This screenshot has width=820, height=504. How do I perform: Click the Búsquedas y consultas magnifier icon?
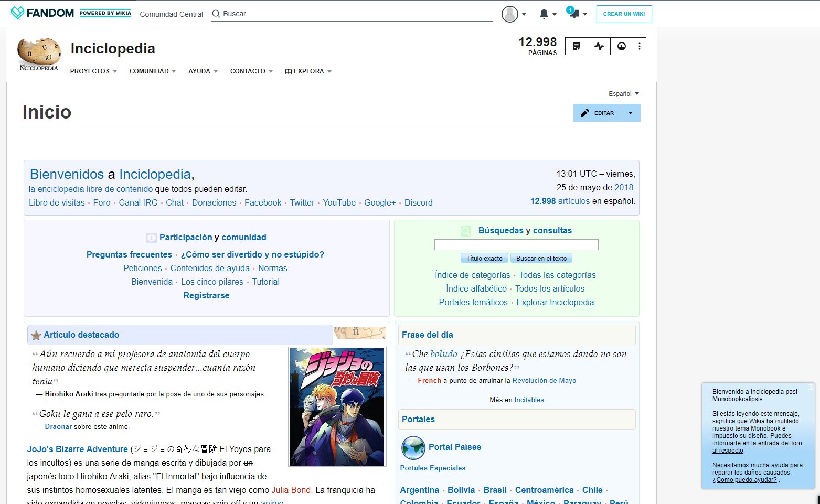pos(466,231)
